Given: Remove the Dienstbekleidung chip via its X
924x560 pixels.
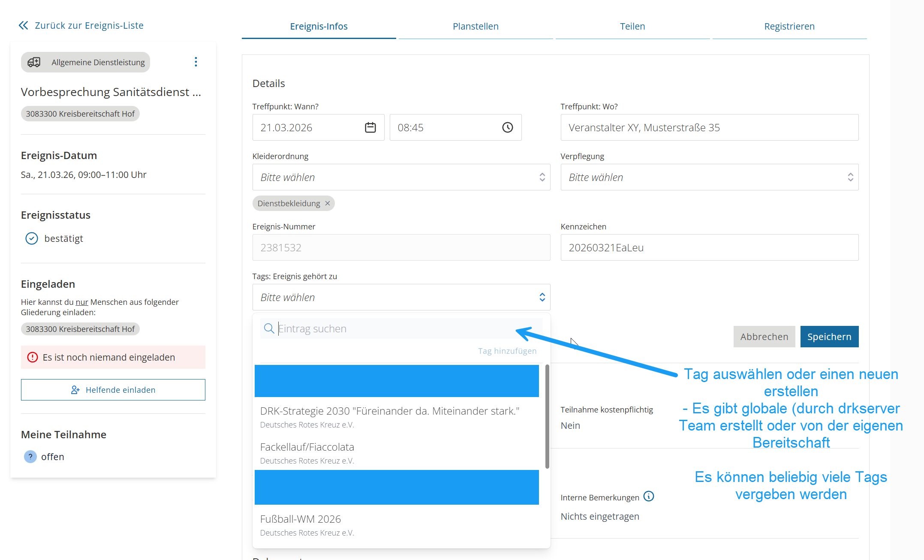Looking at the screenshot, I should 328,203.
